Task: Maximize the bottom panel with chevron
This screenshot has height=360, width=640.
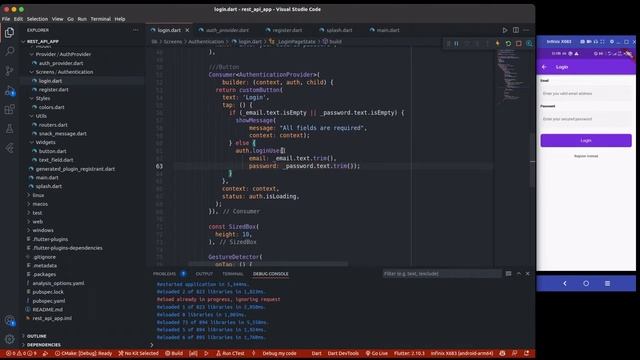Action: point(519,273)
